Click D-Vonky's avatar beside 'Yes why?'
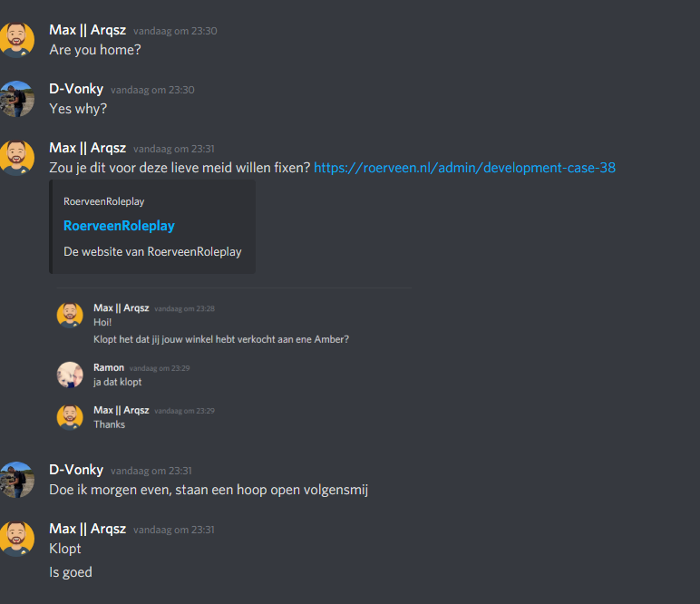The image size is (700, 604). point(17,99)
